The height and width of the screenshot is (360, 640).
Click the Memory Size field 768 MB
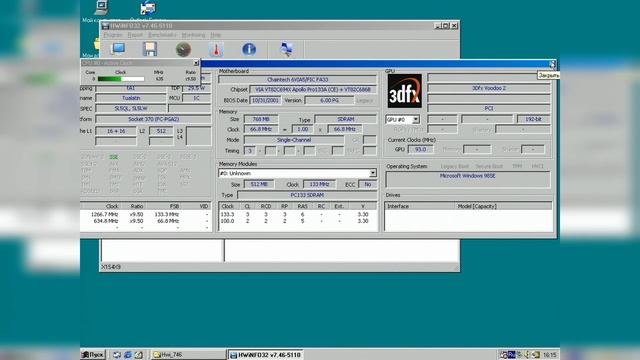[x=260, y=119]
